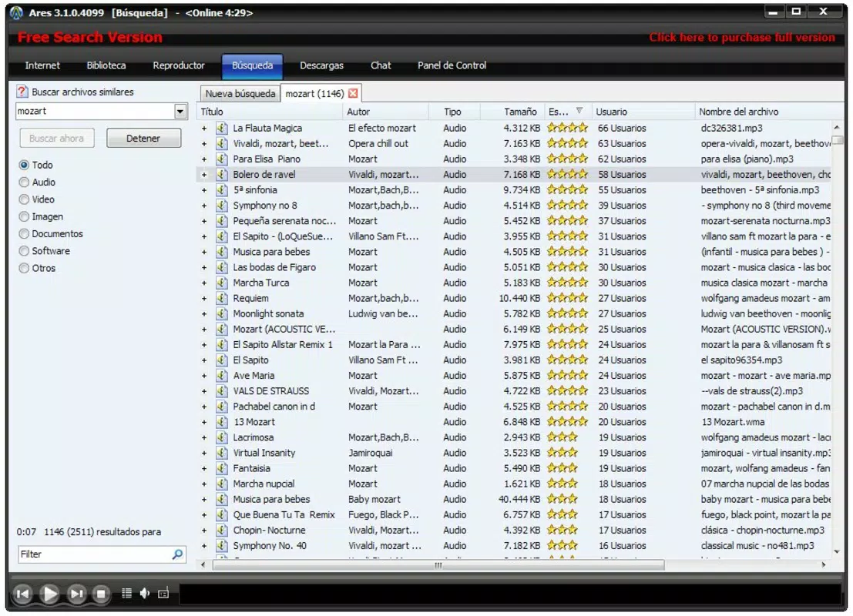Viewport: 853px width, 616px height.
Task: Click the audio file icon for Symphony No. 40
Action: pyautogui.click(x=221, y=546)
